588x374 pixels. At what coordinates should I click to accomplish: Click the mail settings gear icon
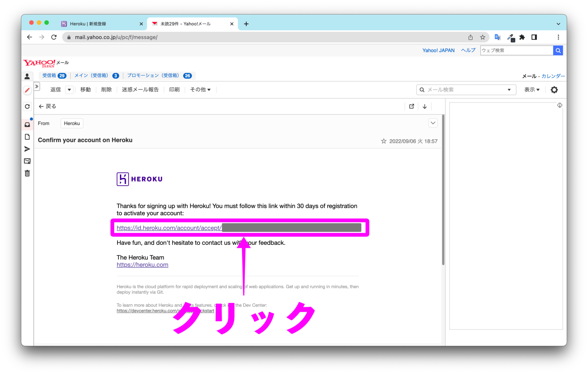pos(554,90)
